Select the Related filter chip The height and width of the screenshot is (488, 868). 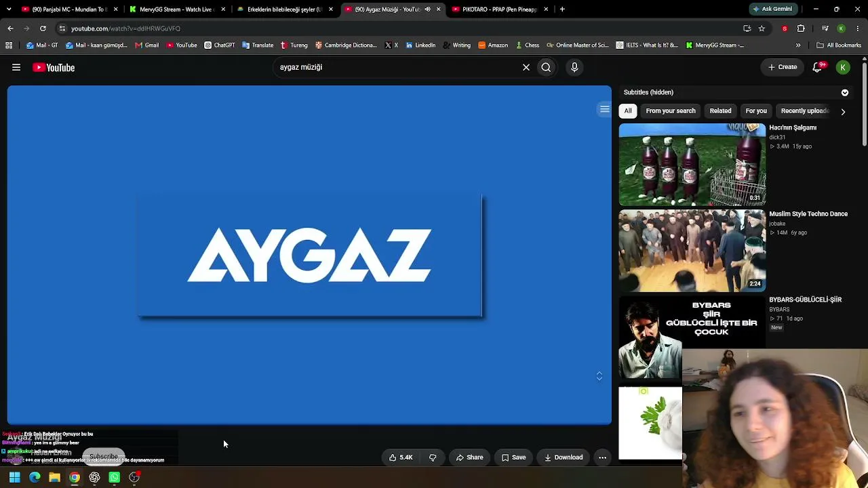tap(720, 110)
